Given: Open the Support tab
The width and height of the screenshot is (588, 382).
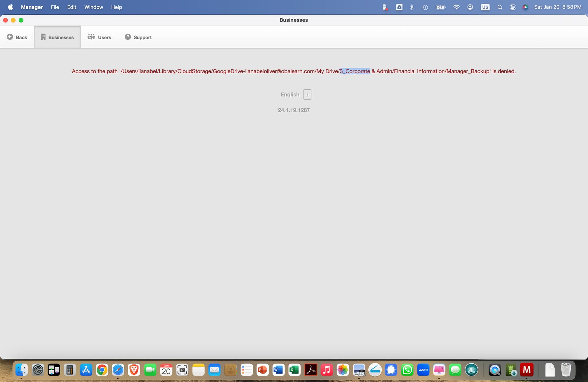Looking at the screenshot, I should pos(138,37).
